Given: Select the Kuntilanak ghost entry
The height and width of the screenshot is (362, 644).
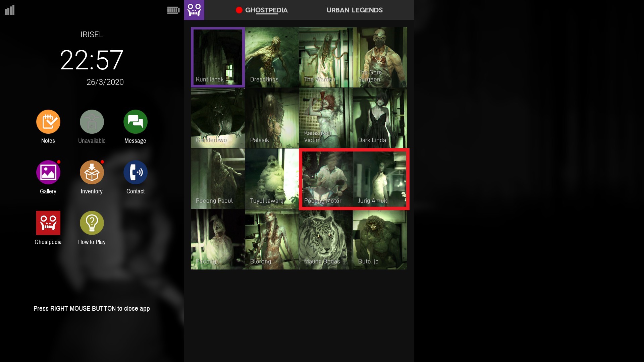Looking at the screenshot, I should [218, 57].
